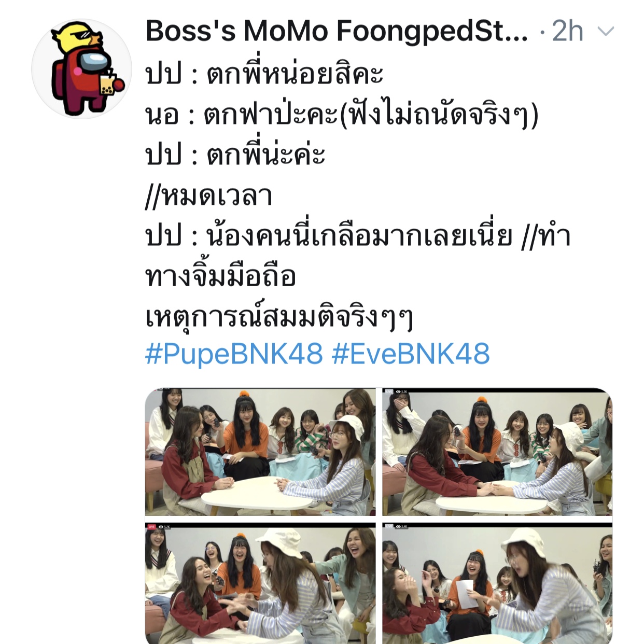The height and width of the screenshot is (644, 644).
Task: Open the tweet via the 2h timestamp
Action: click(x=568, y=31)
